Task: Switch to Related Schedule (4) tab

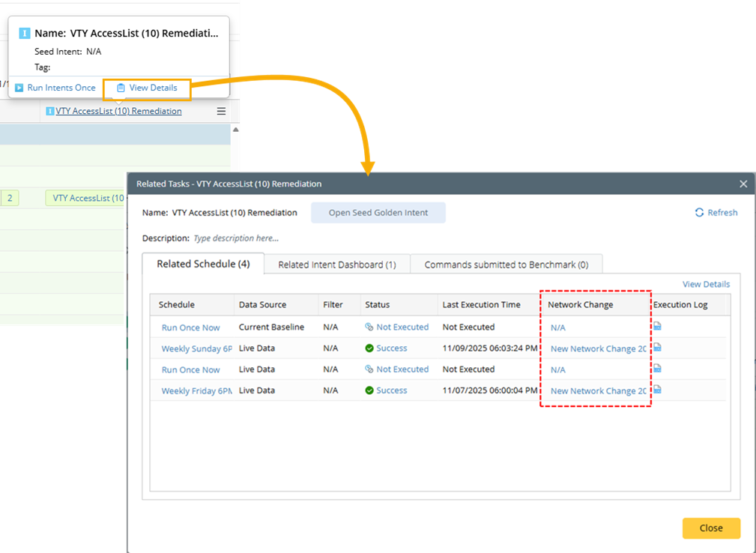Action: click(x=203, y=264)
